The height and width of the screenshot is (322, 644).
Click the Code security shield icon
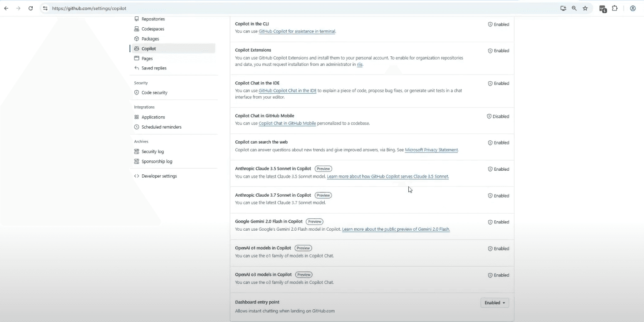(x=137, y=93)
